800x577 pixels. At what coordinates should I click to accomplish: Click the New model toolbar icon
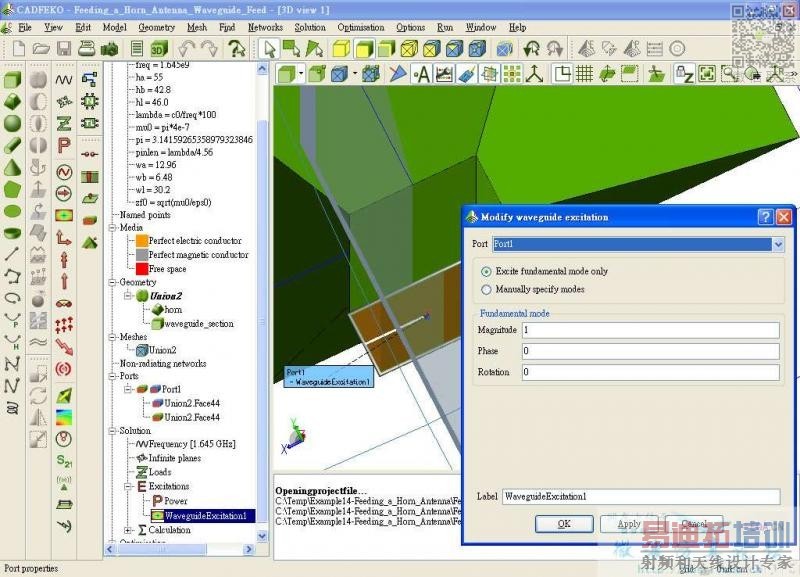[18, 48]
